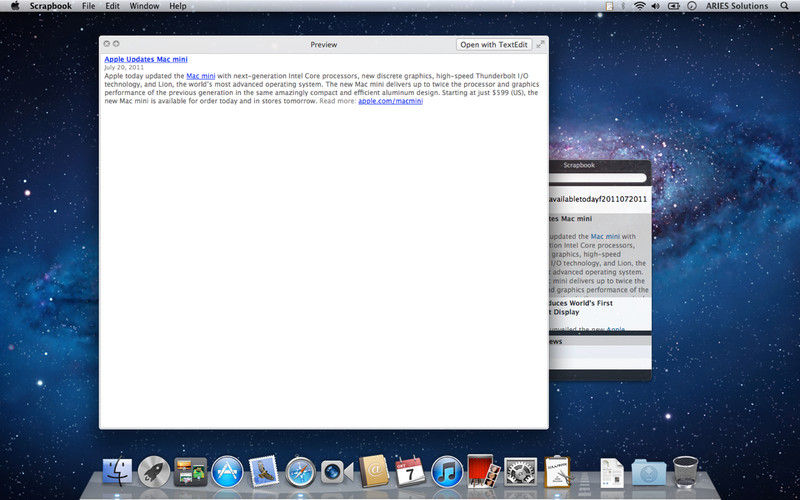
Task: Click the Mac mini link in Preview text
Action: pos(201,76)
